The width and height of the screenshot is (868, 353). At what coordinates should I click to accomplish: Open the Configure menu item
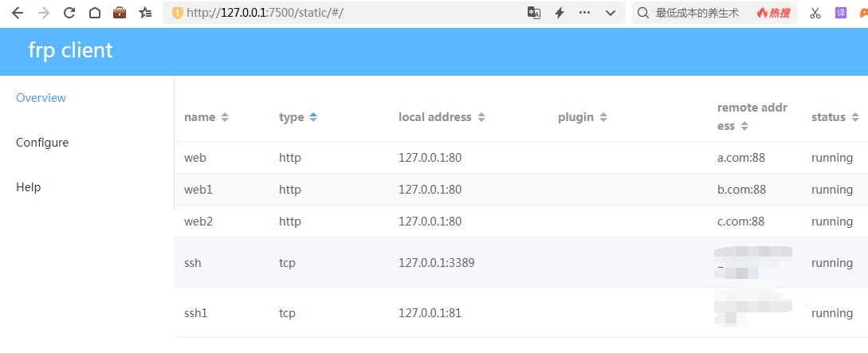point(42,143)
